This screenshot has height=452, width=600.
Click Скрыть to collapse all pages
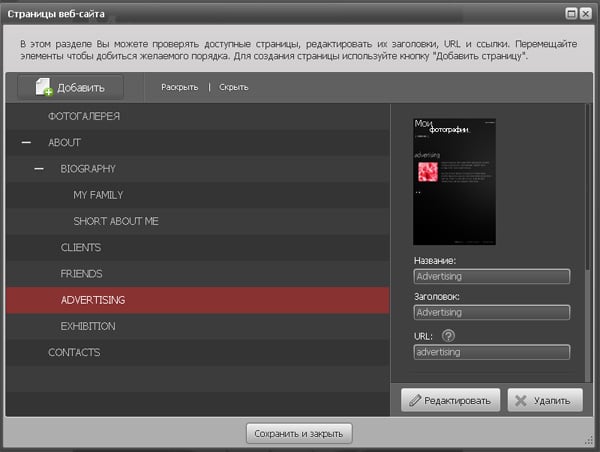[x=233, y=87]
